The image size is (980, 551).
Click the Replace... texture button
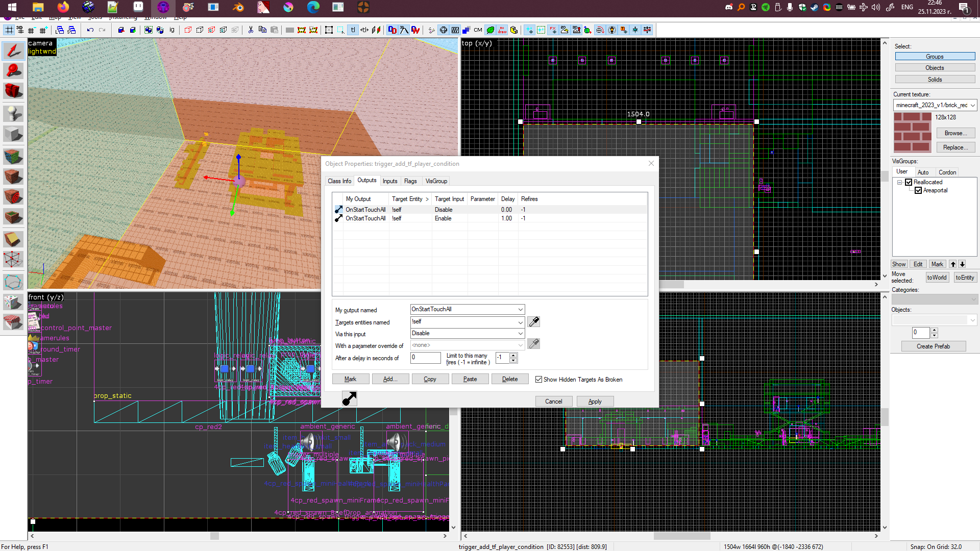coord(955,147)
